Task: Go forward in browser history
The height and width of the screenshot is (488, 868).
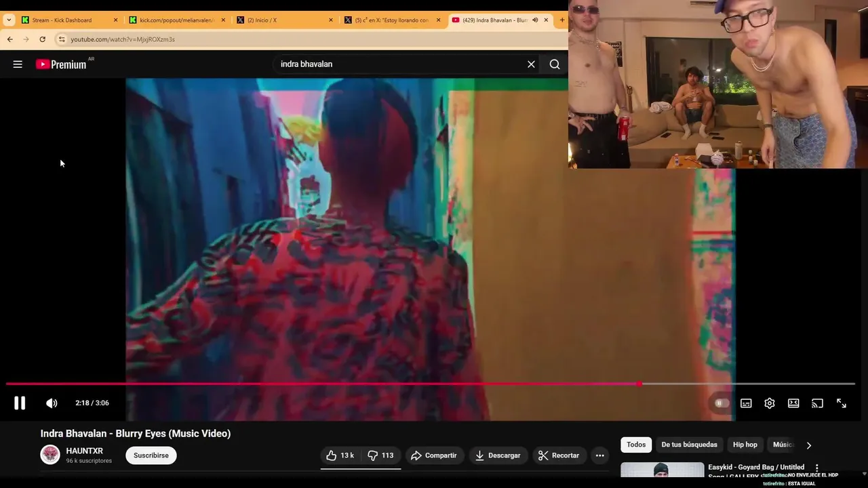Action: (26, 39)
